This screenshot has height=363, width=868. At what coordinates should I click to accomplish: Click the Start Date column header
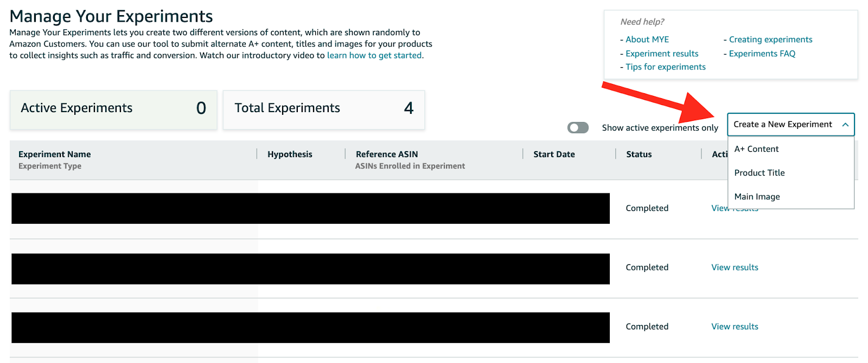click(554, 154)
